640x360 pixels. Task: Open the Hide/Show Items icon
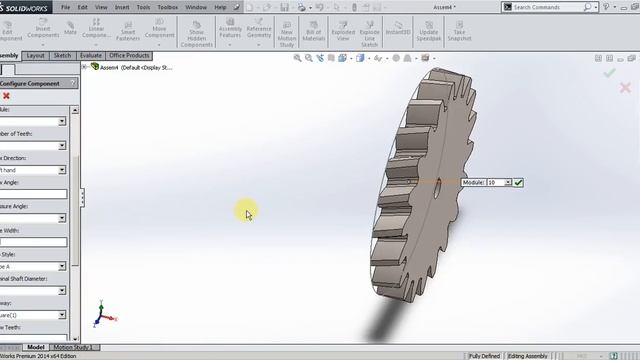[x=378, y=58]
